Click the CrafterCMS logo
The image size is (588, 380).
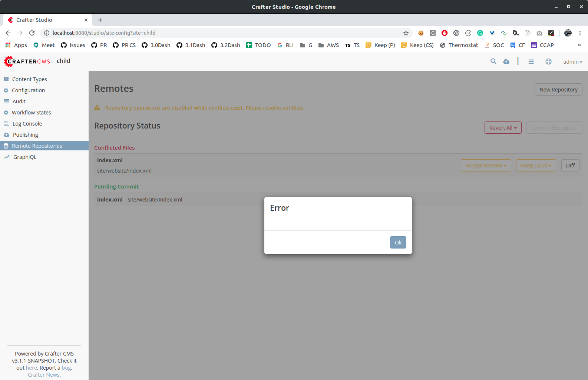pyautogui.click(x=27, y=61)
